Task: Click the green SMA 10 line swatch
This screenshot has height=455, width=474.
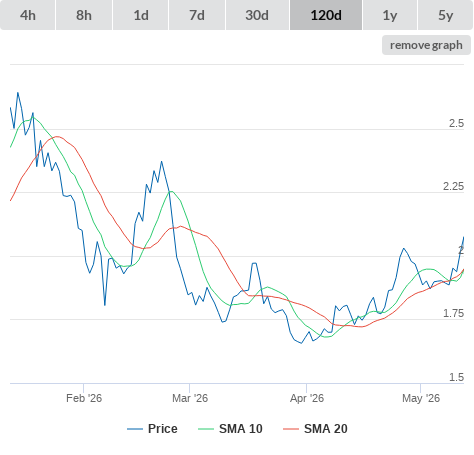Action: click(x=206, y=429)
